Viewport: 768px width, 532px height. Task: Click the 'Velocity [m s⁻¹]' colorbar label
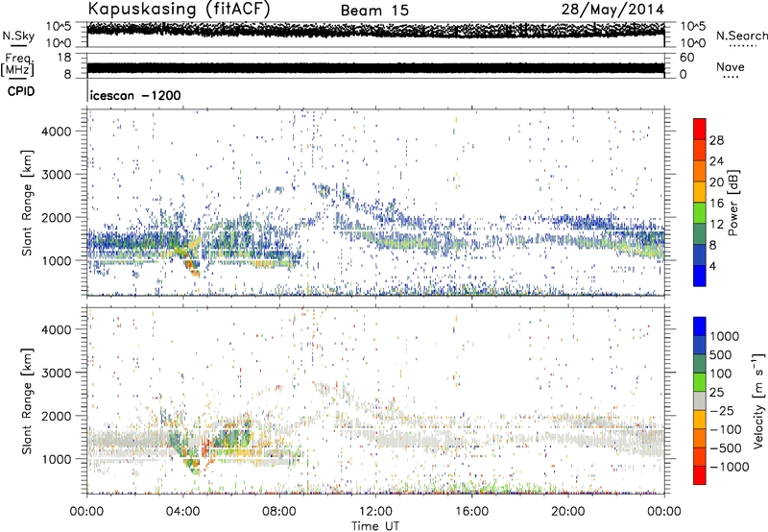(758, 400)
